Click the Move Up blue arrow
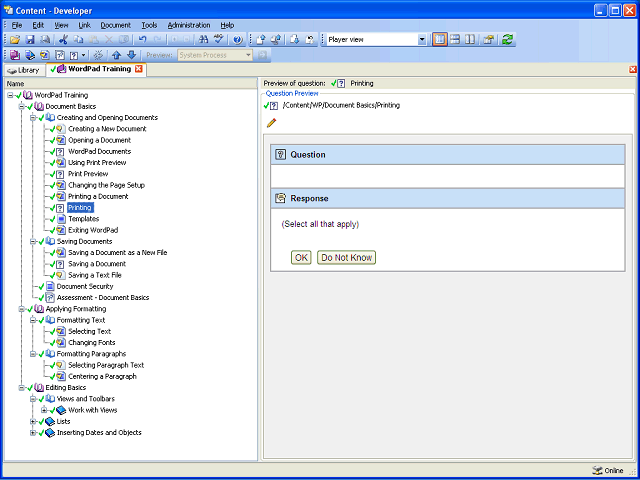 tap(117, 55)
